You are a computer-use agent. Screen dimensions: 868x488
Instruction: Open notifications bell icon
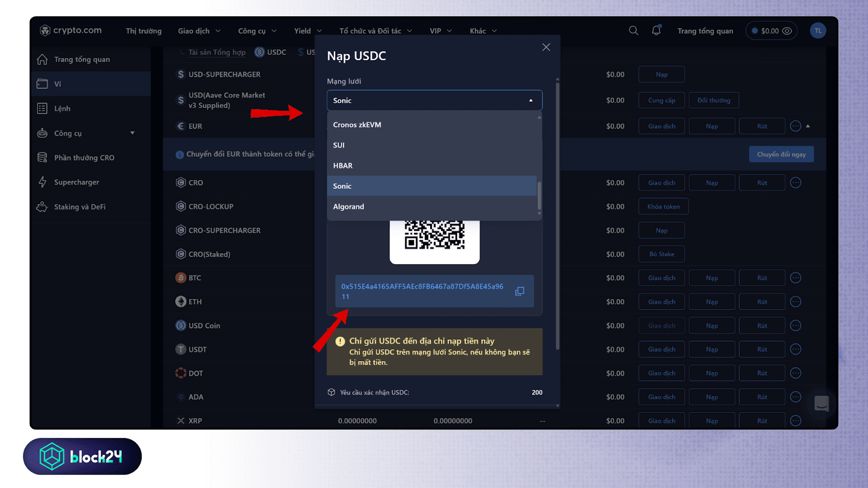point(656,30)
